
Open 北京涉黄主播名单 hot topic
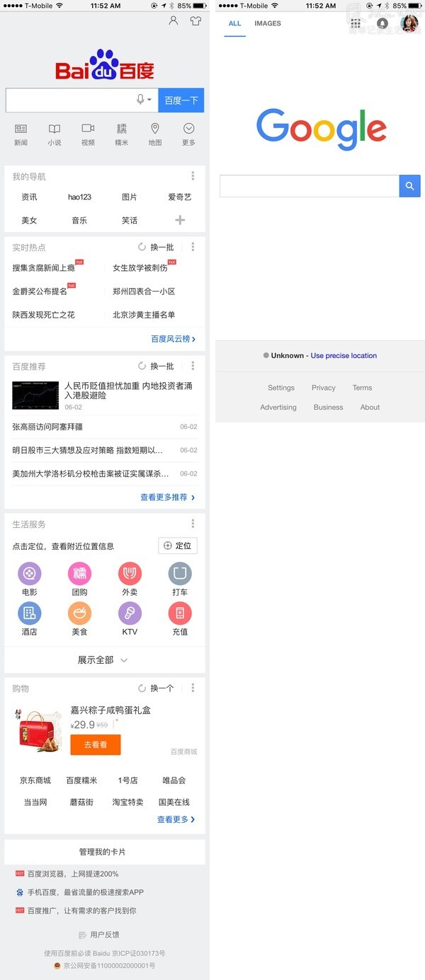click(144, 315)
